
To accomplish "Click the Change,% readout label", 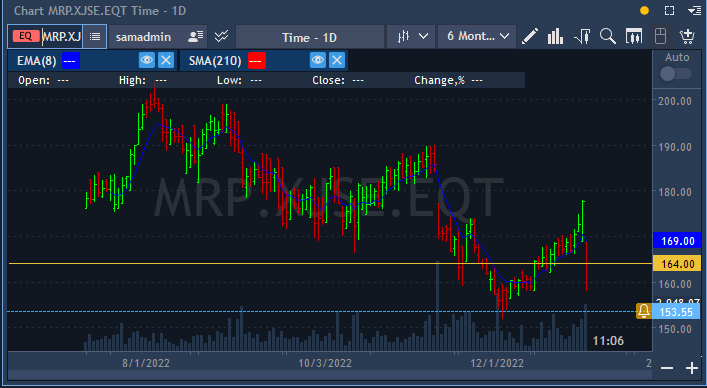I will click(439, 80).
